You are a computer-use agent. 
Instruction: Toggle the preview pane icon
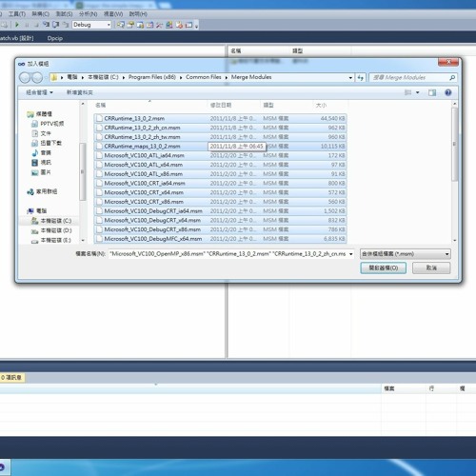point(432,92)
